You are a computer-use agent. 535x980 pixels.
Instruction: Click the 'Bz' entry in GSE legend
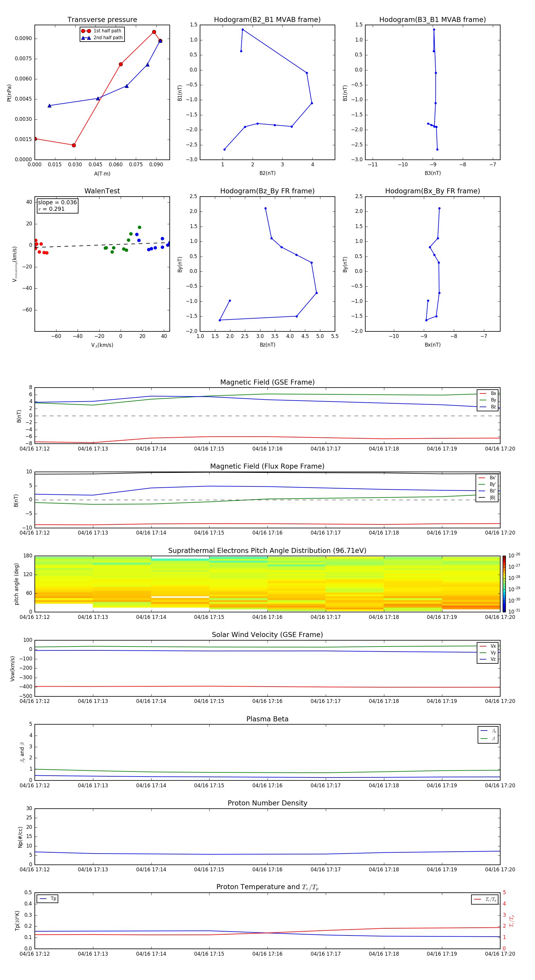pyautogui.click(x=488, y=407)
